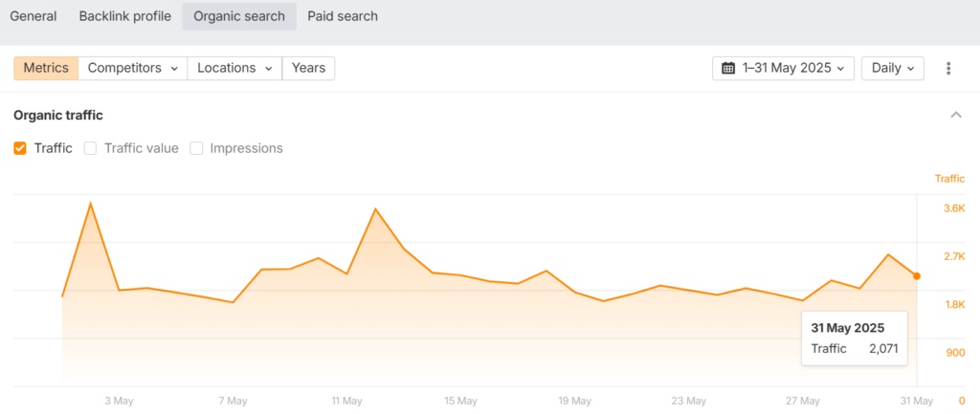Expand the Daily interval dropdown
980x414 pixels.
click(x=893, y=68)
